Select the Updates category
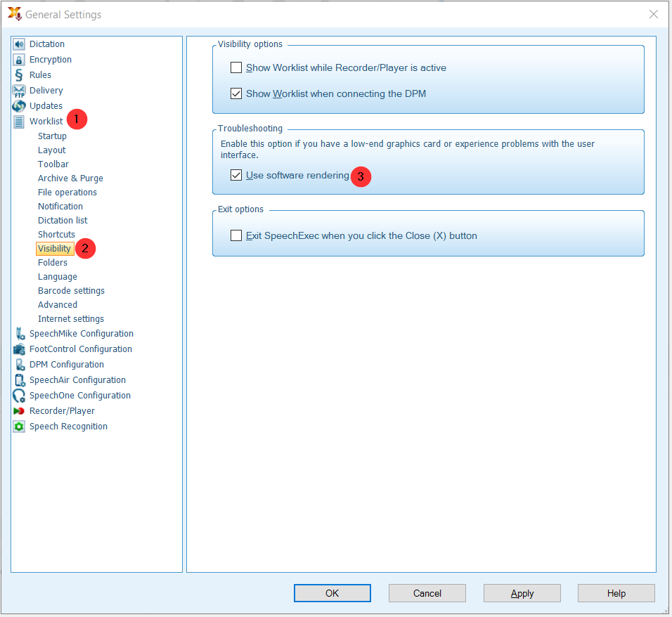 [x=46, y=106]
